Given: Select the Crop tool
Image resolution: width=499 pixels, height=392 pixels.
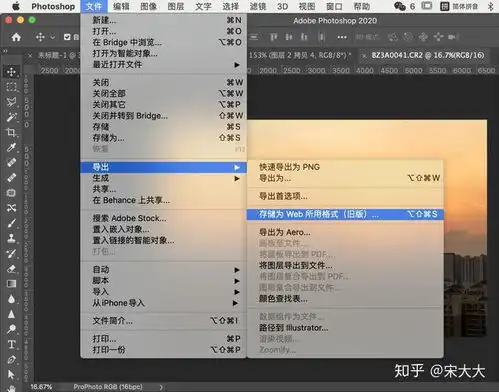Looking at the screenshot, I should [11, 132].
